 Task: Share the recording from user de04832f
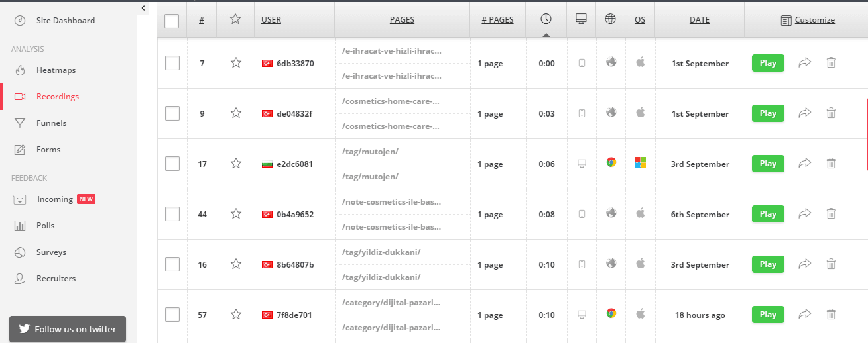pos(804,113)
